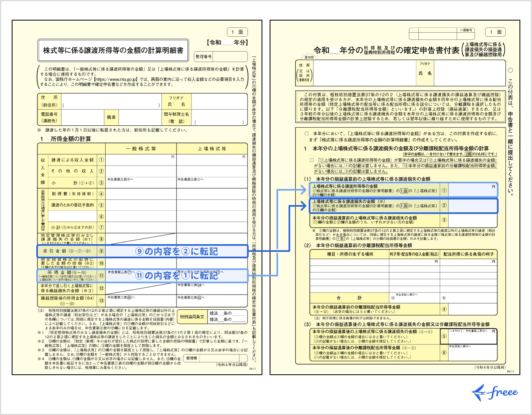Click the "1 面" page badge on the left form
The height and width of the screenshot is (415, 532).
(x=237, y=32)
